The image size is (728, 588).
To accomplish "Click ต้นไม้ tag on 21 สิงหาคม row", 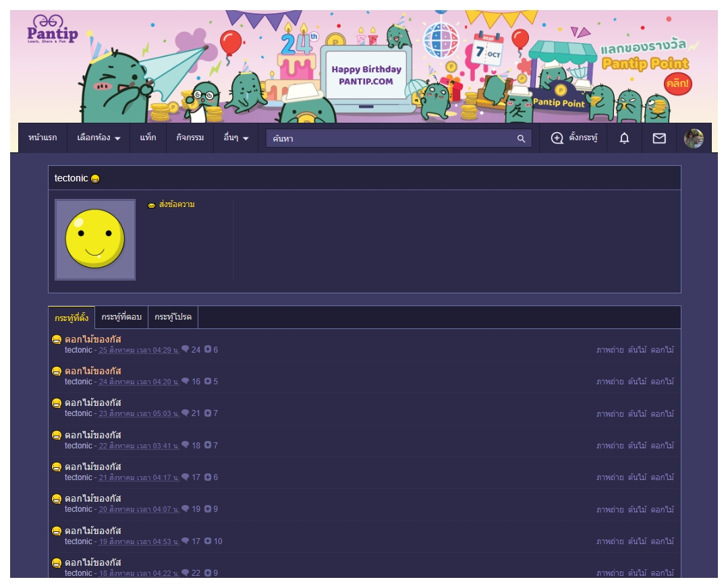I will tap(637, 477).
